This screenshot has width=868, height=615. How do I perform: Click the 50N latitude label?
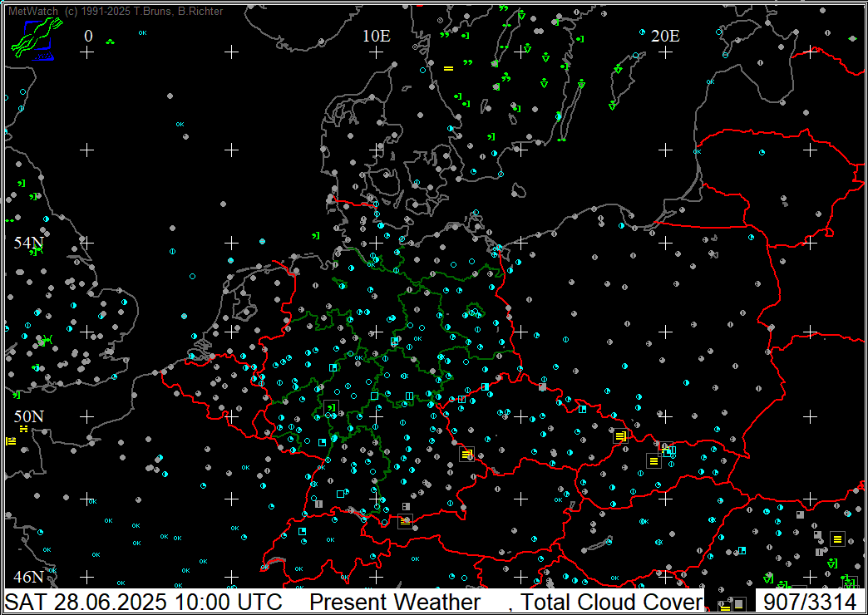coord(29,416)
